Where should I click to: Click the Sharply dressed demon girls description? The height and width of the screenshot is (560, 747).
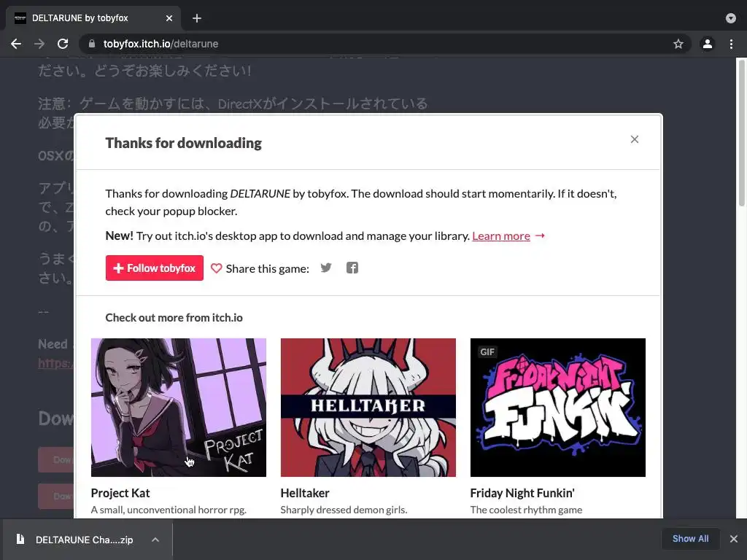(344, 510)
